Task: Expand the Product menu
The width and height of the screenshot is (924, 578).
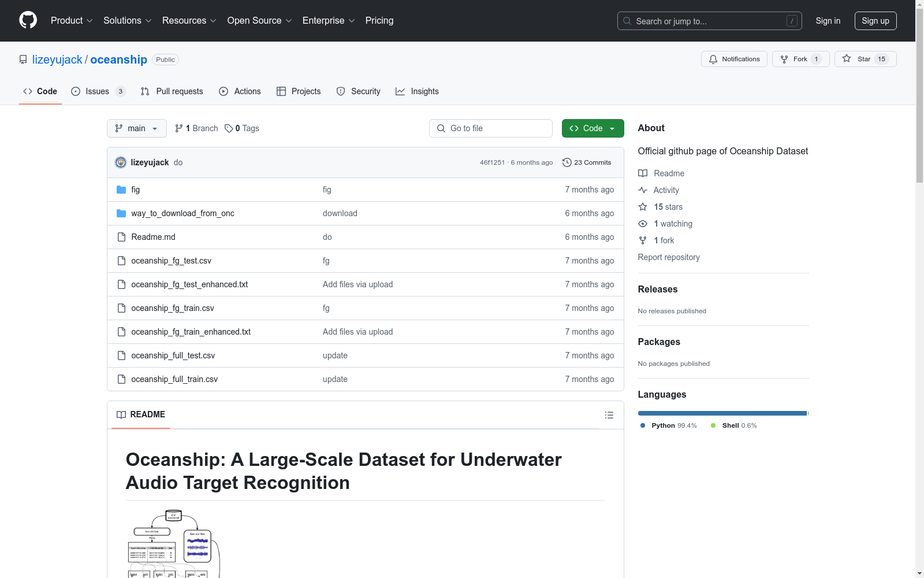Action: (72, 20)
